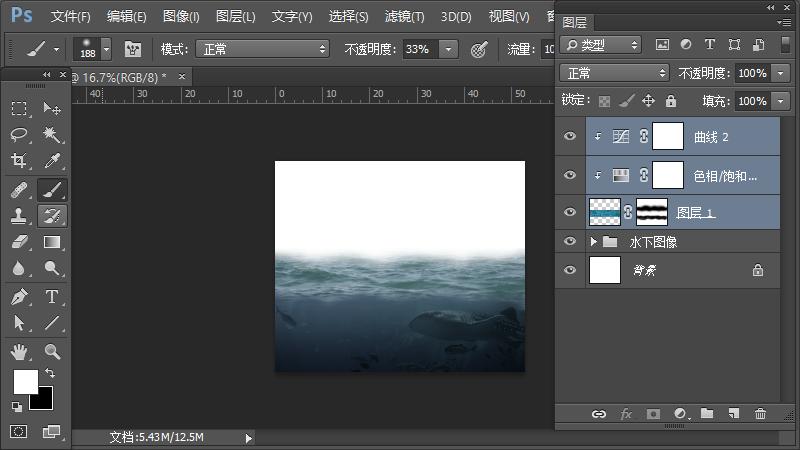Select the Brush tool in toolbox
This screenshot has height=450, width=800.
click(x=52, y=190)
